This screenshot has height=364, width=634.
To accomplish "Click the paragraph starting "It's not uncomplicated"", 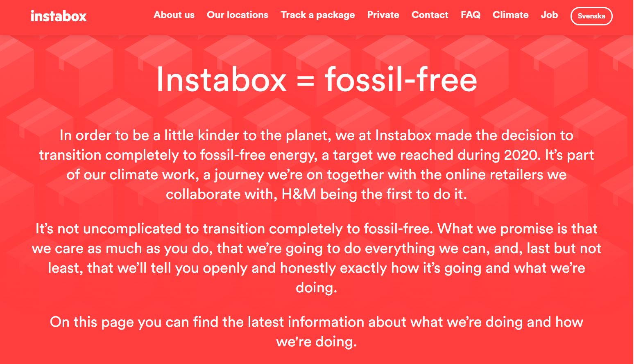I will click(317, 258).
